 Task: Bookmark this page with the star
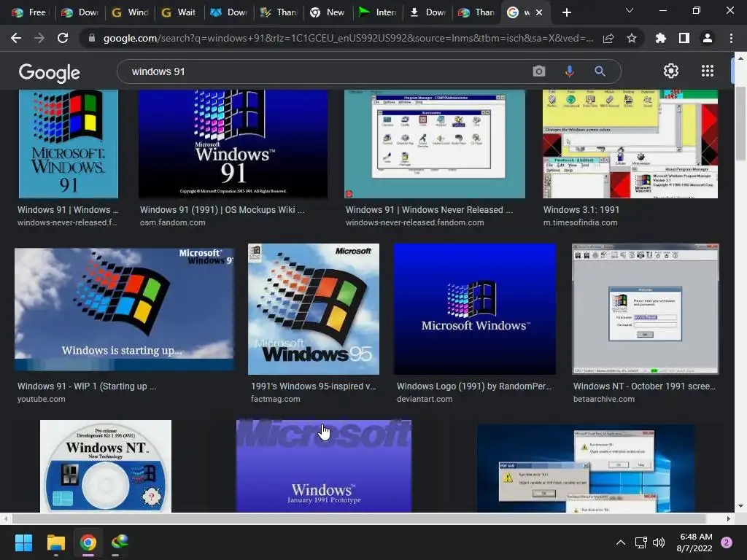point(631,38)
